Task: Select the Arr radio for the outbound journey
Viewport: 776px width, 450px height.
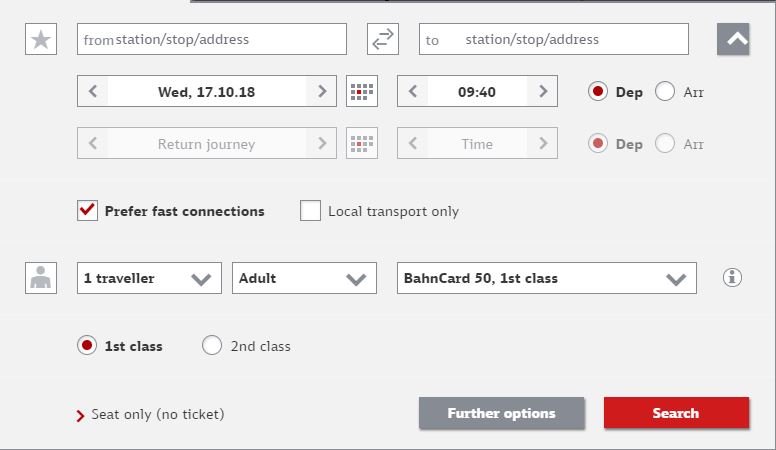Action: coord(665,92)
